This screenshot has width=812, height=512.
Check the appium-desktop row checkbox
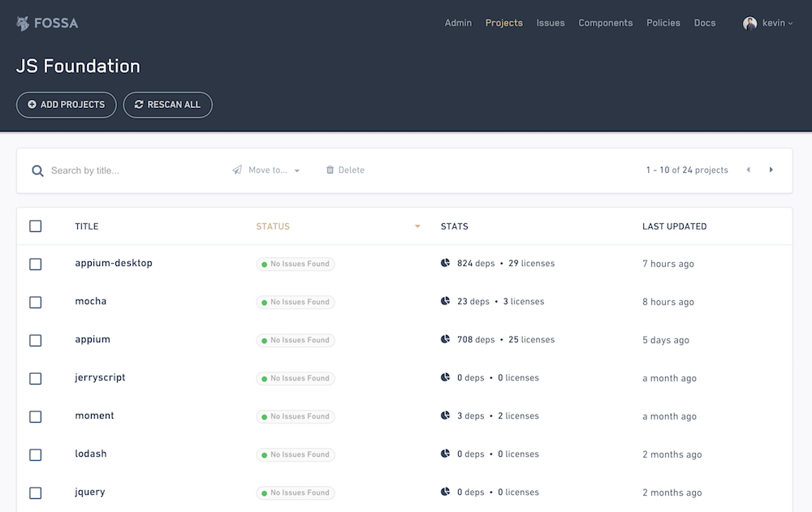coord(35,264)
